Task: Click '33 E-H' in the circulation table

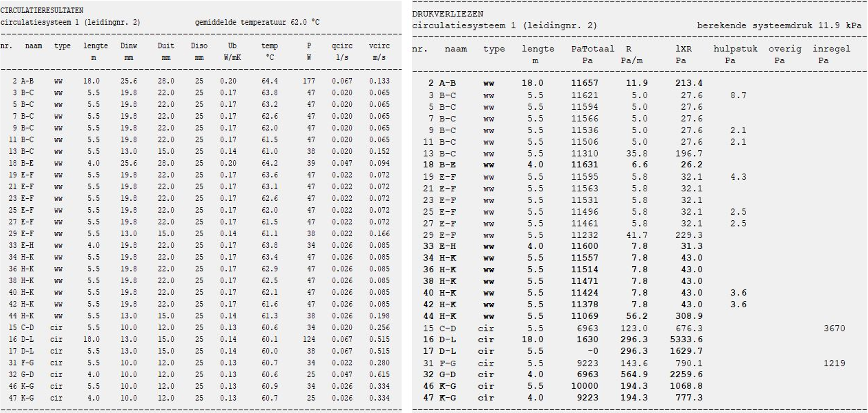Action: pyautogui.click(x=21, y=245)
